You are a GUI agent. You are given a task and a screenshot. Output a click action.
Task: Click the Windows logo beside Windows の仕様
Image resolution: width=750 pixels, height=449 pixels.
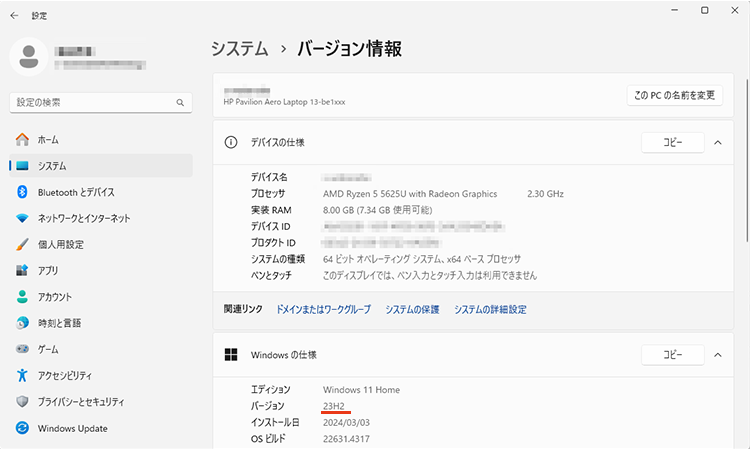tap(231, 355)
